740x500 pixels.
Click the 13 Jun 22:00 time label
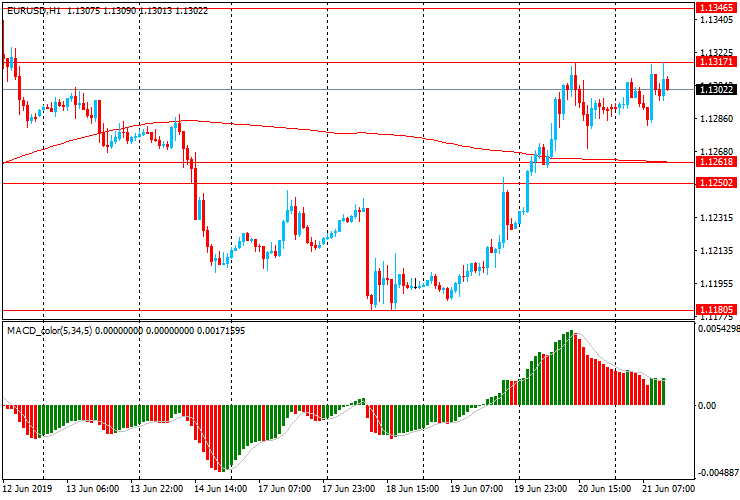tap(156, 488)
